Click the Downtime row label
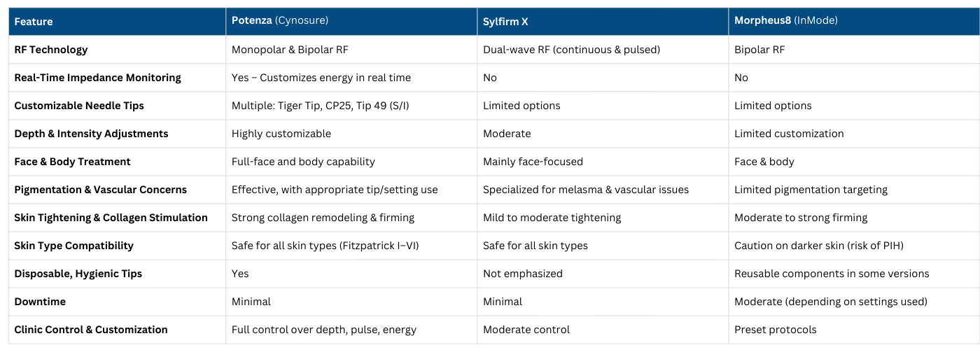Image resolution: width=980 pixels, height=350 pixels. [x=41, y=302]
